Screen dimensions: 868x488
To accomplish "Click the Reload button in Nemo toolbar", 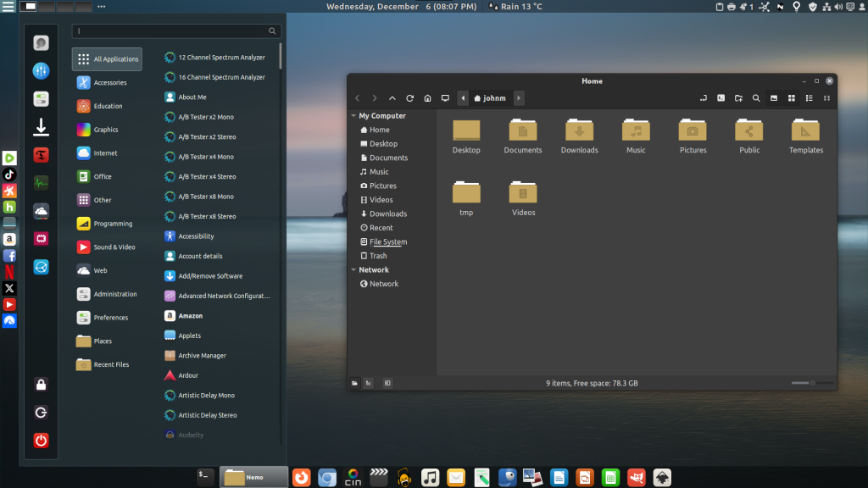I will [409, 98].
